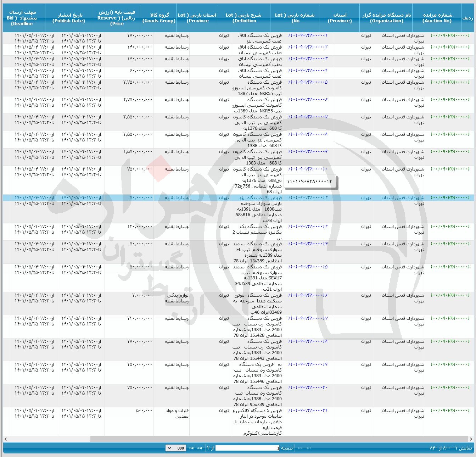Click the greyed-out first page bar-arrow icon

pos(309,448)
